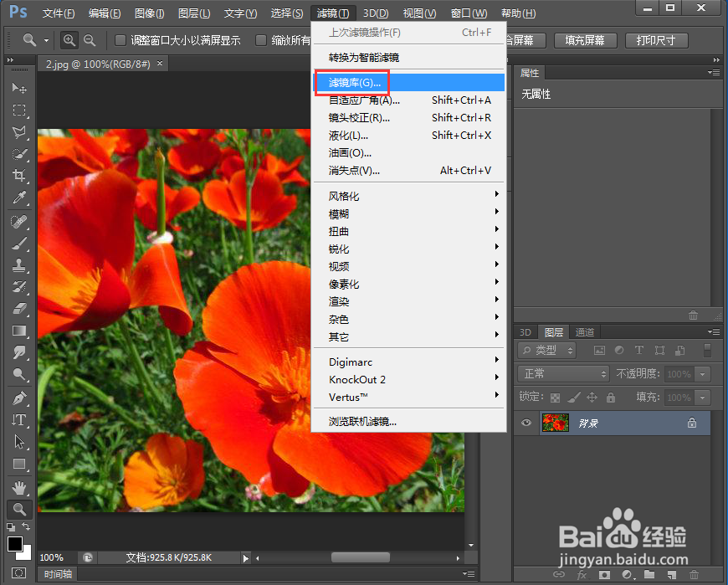This screenshot has width=728, height=585.
Task: Add a new adjustment layer
Action: [x=627, y=575]
